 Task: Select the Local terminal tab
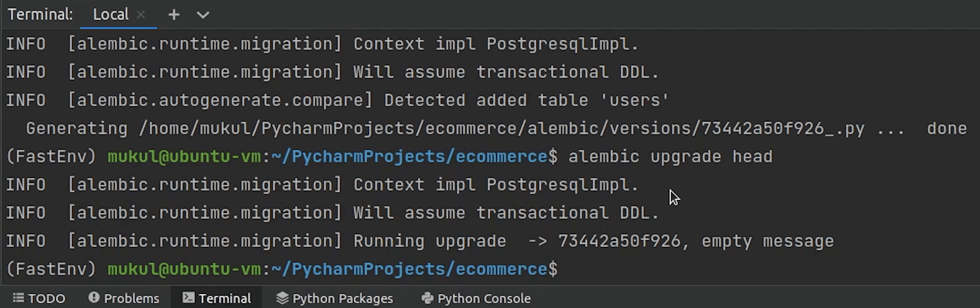(111, 15)
